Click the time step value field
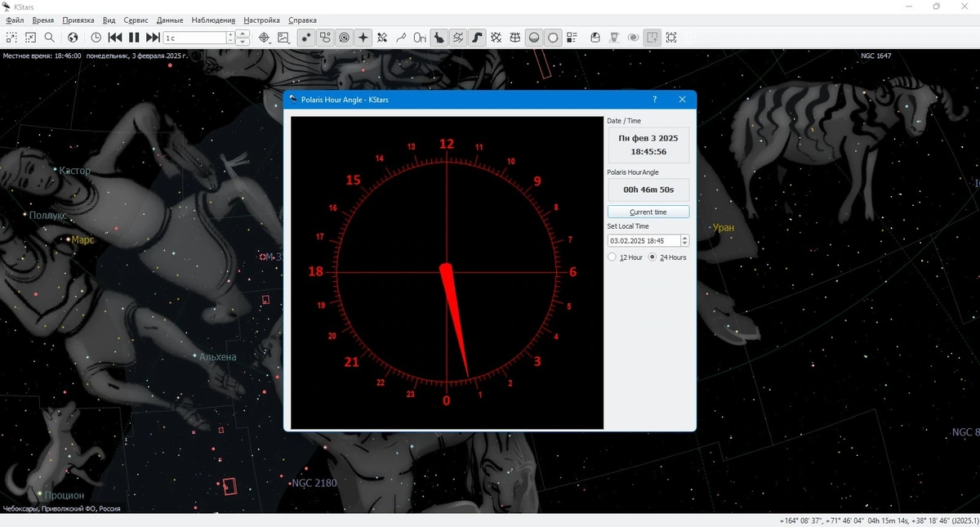 point(194,38)
